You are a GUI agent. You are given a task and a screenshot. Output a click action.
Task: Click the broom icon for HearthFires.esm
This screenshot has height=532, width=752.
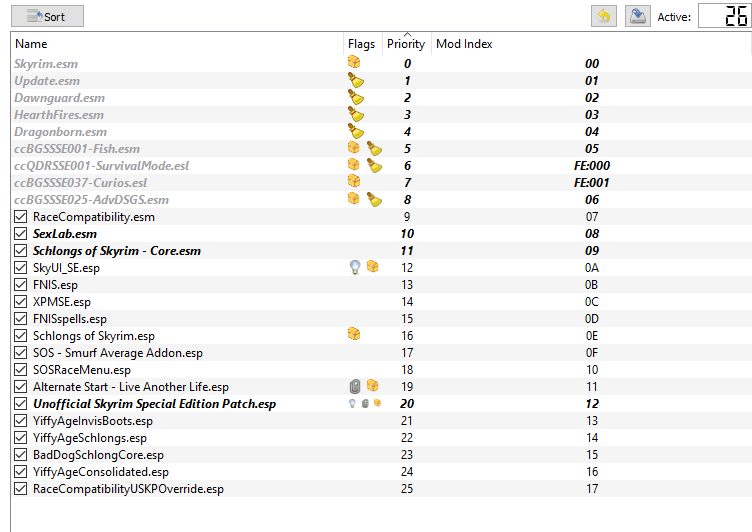click(x=356, y=114)
